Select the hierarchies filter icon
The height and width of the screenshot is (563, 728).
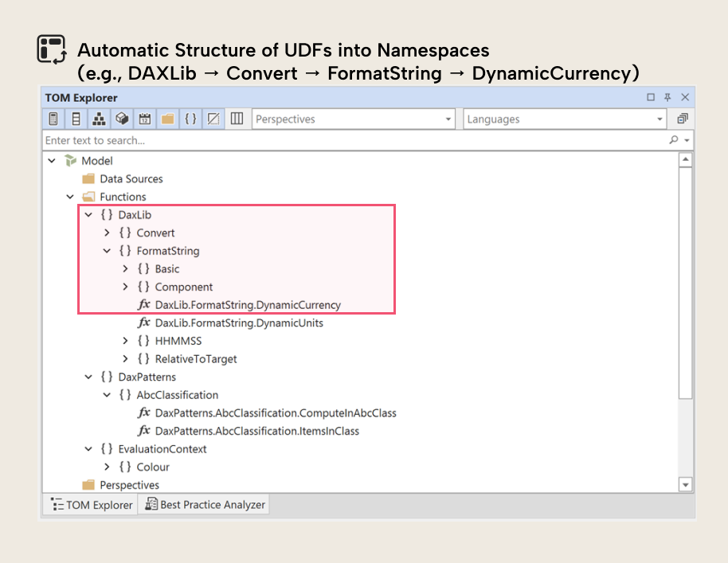click(x=100, y=118)
